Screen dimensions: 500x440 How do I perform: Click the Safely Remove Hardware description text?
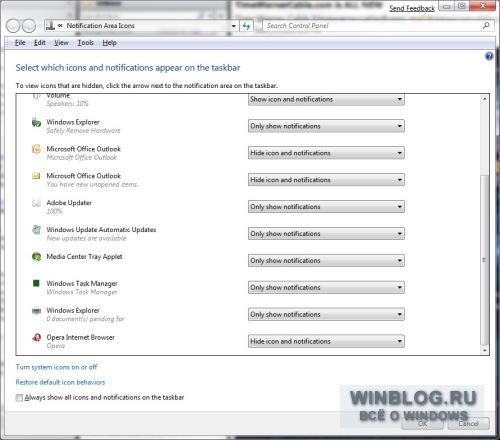point(83,131)
